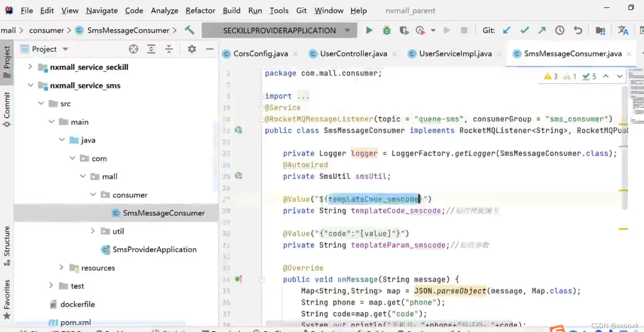Select pom.xml in project tree
Screen dimensions: 644x332
click(75, 322)
